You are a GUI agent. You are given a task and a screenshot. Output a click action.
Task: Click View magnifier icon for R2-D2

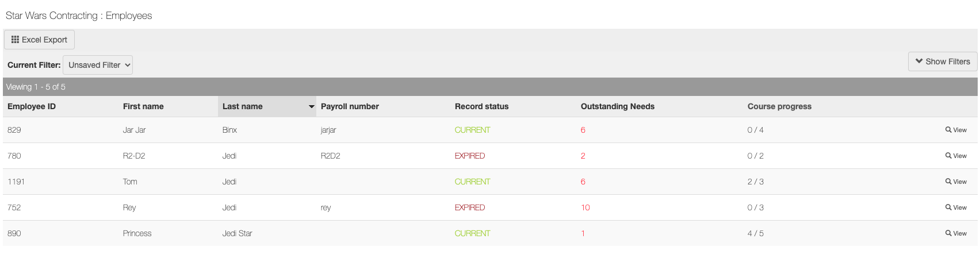[x=948, y=156]
